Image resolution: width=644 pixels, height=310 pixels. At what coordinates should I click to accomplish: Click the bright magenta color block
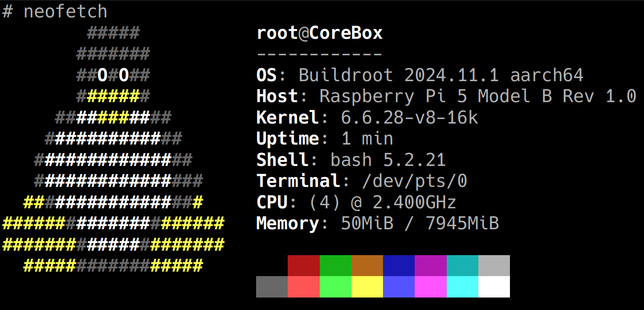point(431,287)
